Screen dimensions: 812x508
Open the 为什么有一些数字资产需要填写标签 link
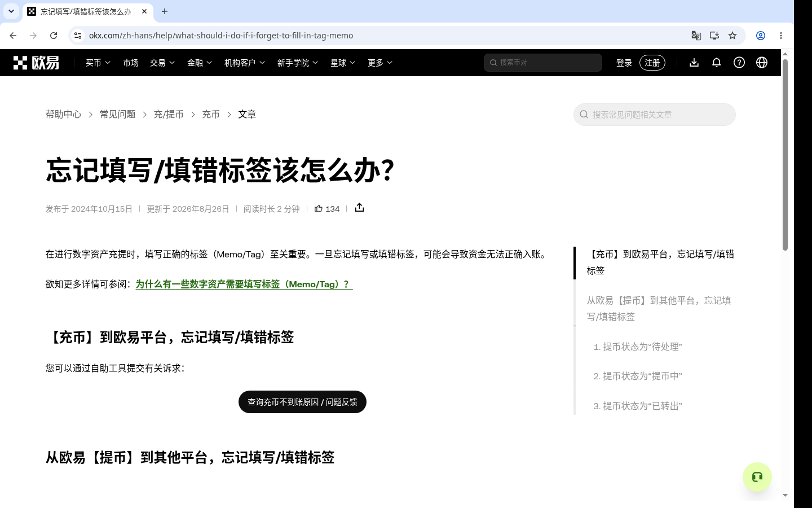[x=244, y=284]
